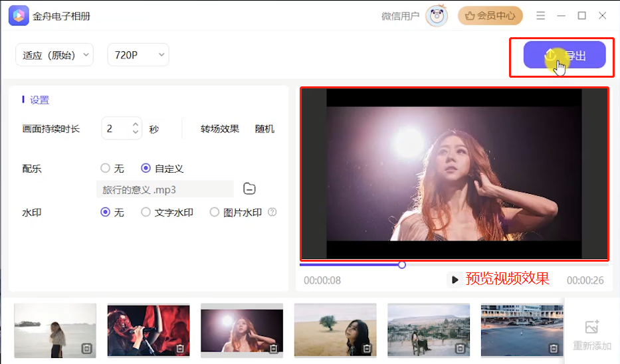Delete the field and tree photo via trash icon
This screenshot has height=364, width=620.
(x=367, y=348)
